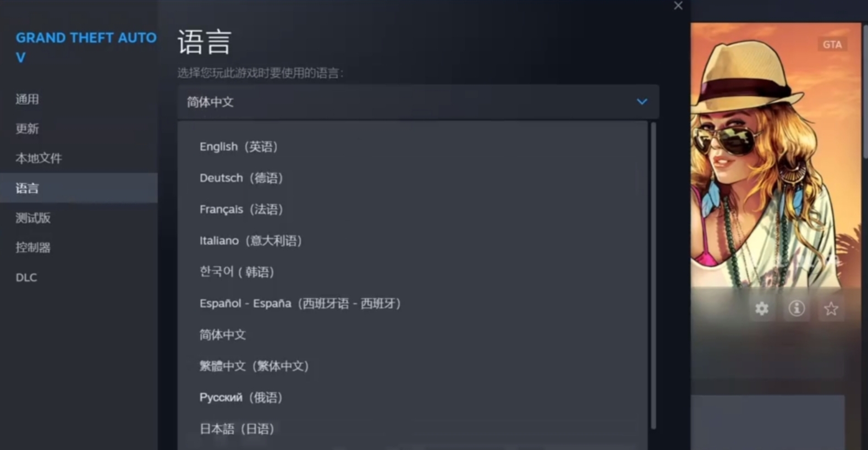Choose 한국어 (韩语) language
868x450 pixels.
tap(413, 272)
